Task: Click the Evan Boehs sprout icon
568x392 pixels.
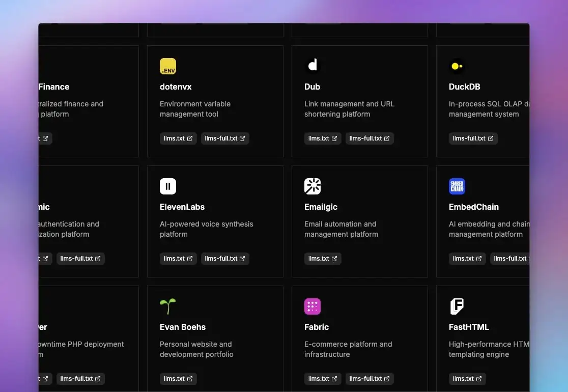Action: pyautogui.click(x=168, y=306)
